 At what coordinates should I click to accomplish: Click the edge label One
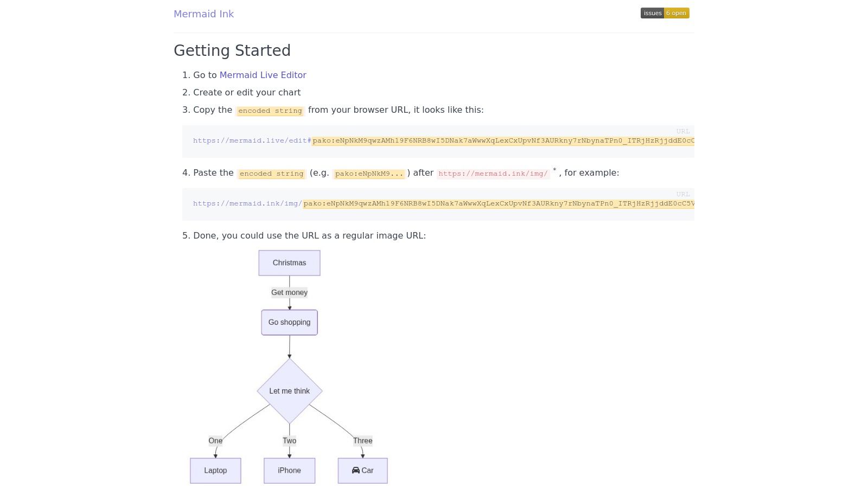[x=215, y=441]
